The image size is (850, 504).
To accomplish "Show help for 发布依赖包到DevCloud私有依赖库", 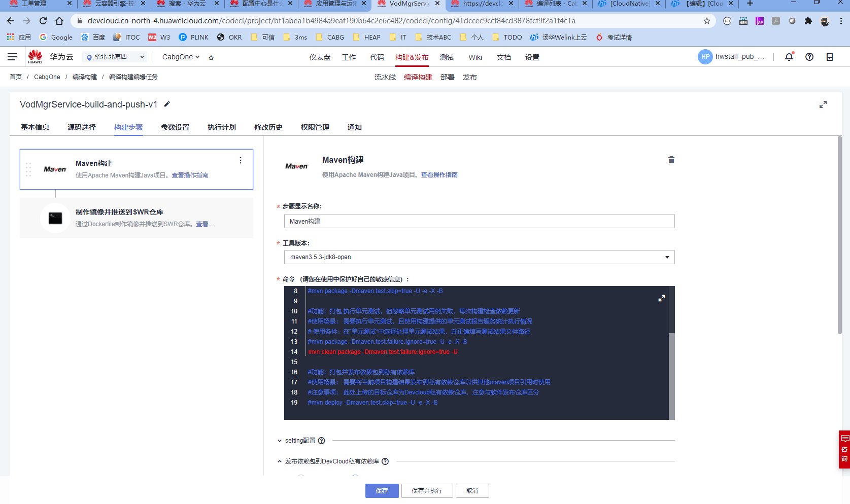I will tap(385, 461).
